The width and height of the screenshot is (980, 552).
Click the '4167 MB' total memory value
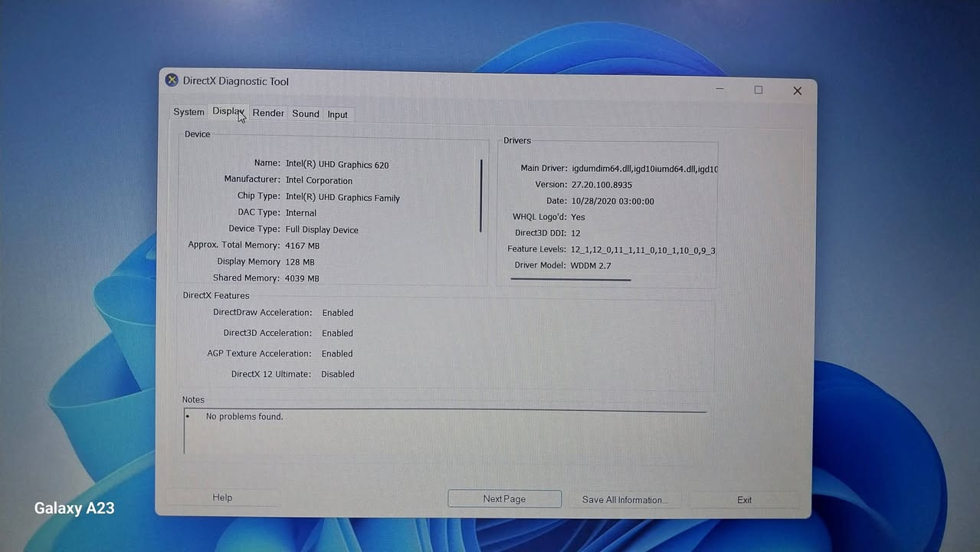[x=302, y=246]
